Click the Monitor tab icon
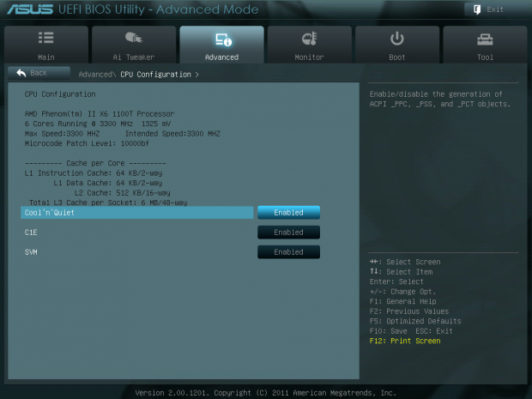 [310, 39]
